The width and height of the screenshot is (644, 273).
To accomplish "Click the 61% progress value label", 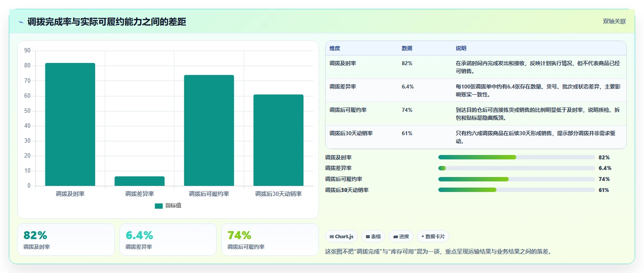I will click(604, 190).
